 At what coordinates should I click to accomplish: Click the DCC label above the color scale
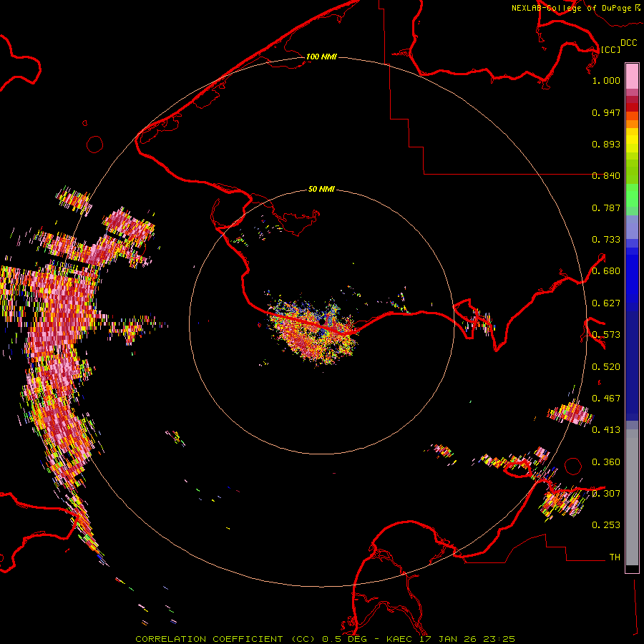(x=628, y=43)
